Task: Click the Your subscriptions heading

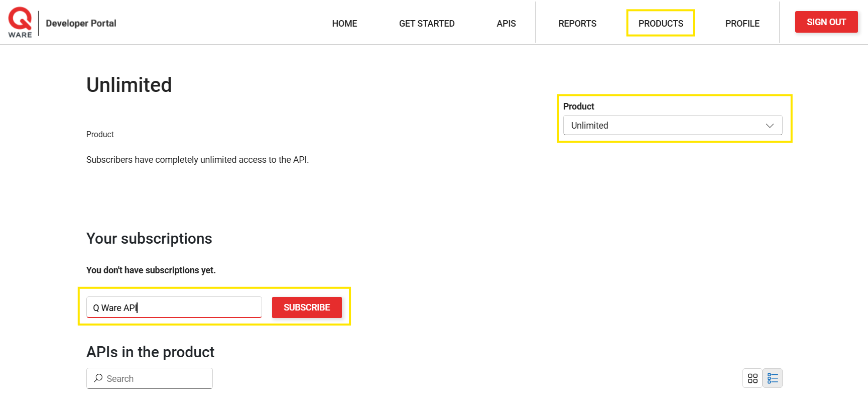Action: pos(149,239)
